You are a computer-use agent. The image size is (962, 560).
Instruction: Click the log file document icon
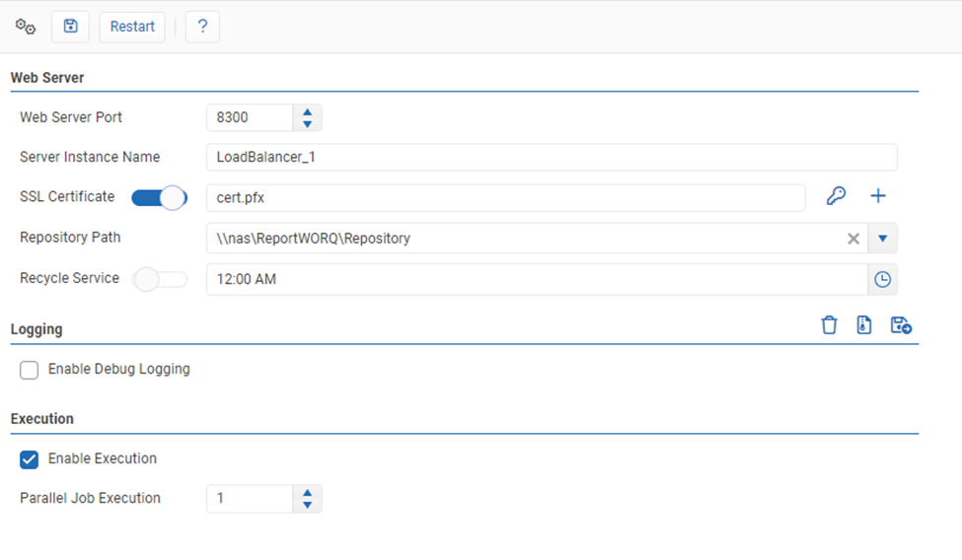click(x=864, y=325)
